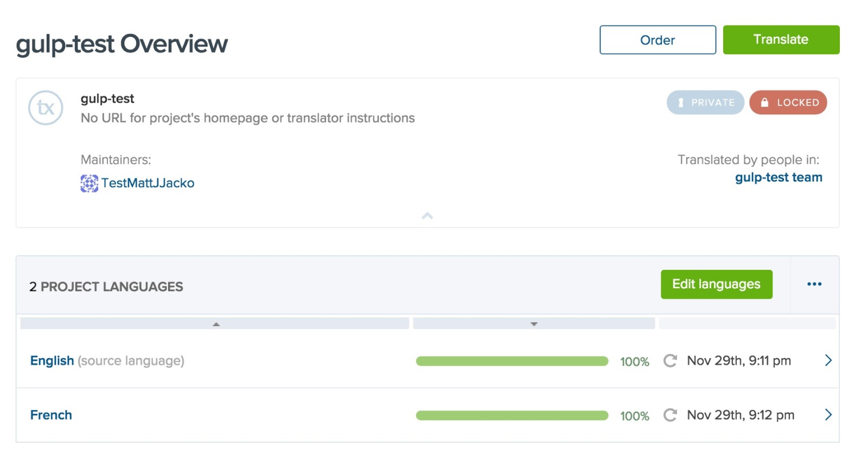The width and height of the screenshot is (868, 465).
Task: Sort languages by name column header
Action: coord(215,324)
